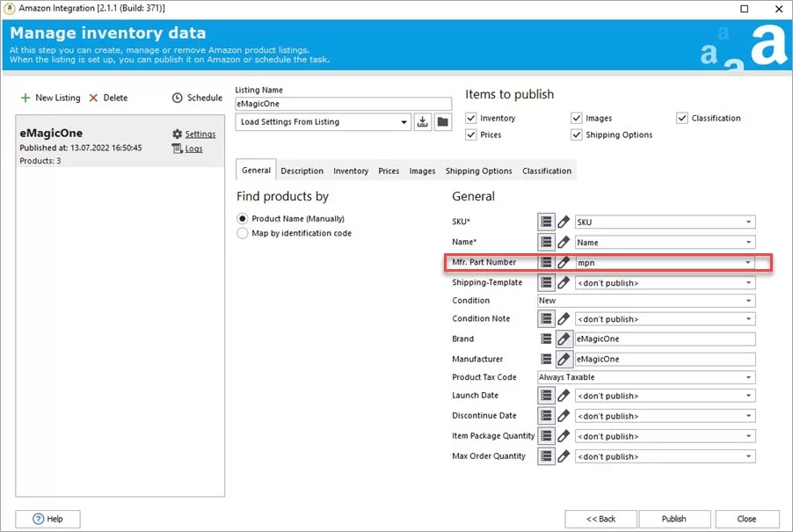Viewport: 793px width, 532px height.
Task: Click the pencil edit icon beside SKU
Action: coord(563,222)
